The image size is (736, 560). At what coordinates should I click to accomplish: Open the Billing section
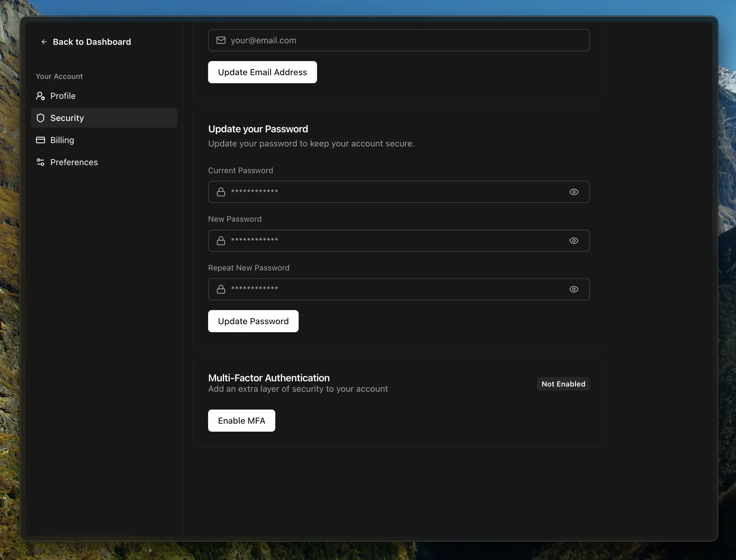coord(62,140)
